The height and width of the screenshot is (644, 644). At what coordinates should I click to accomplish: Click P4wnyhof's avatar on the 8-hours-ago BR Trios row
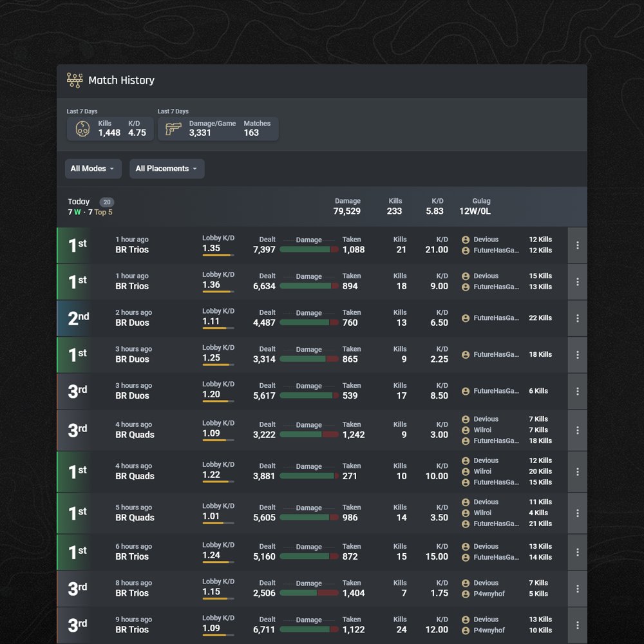[465, 593]
